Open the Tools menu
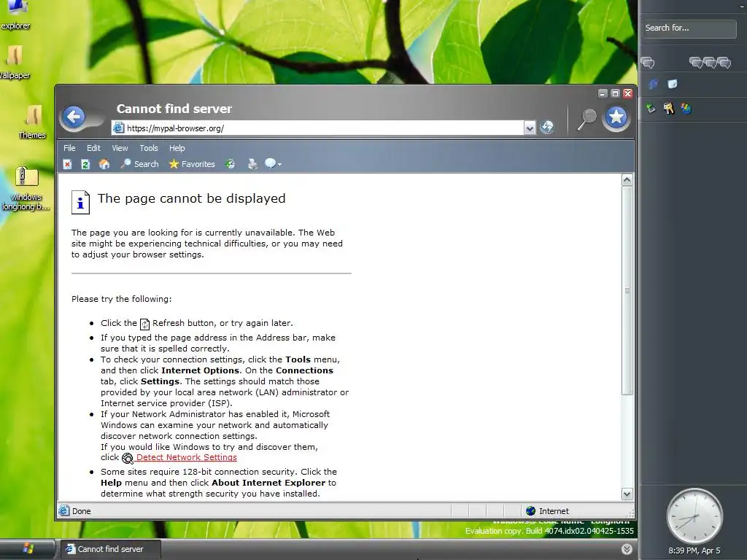Viewport: 747px width, 560px height. coord(149,148)
